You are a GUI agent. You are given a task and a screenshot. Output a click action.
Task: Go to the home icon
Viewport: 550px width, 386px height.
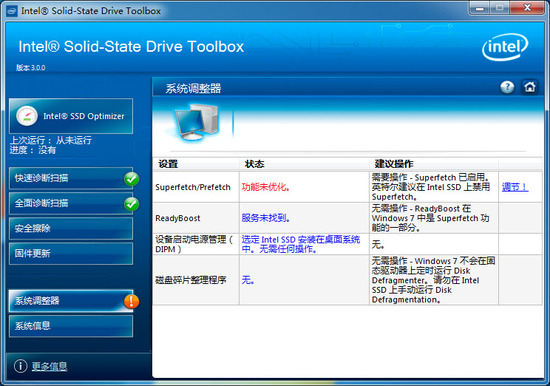pyautogui.click(x=530, y=87)
